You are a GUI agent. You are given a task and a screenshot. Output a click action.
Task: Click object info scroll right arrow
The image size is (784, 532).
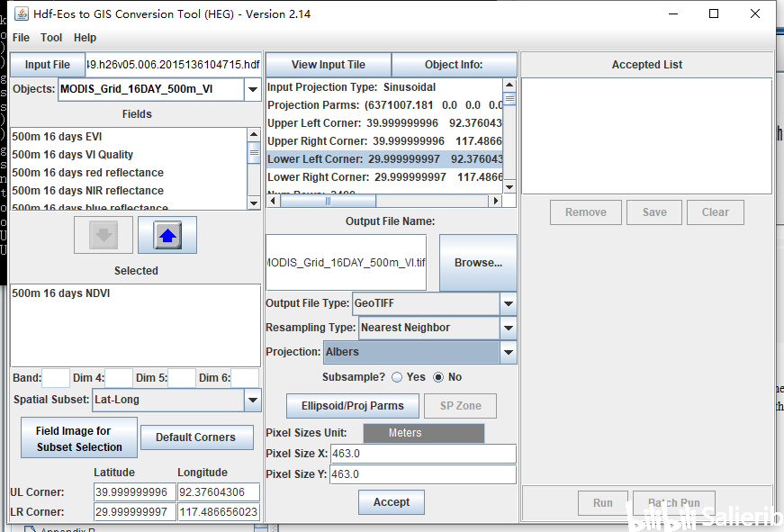click(x=495, y=201)
